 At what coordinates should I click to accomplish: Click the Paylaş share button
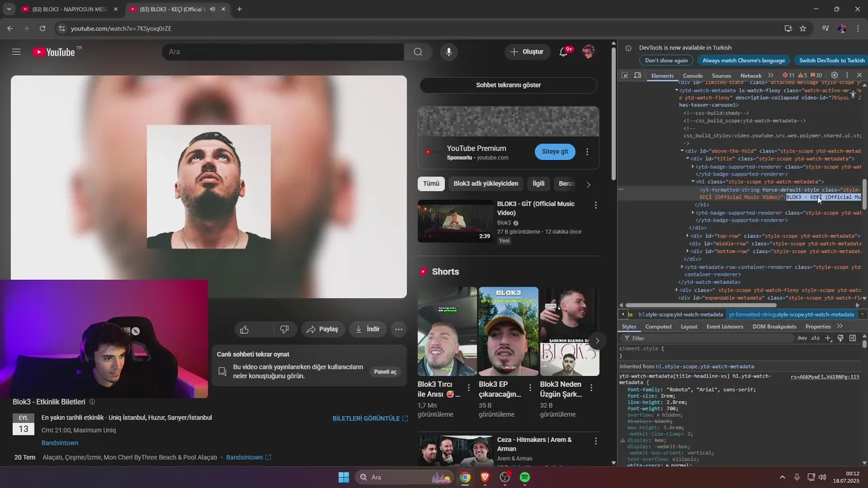click(322, 329)
